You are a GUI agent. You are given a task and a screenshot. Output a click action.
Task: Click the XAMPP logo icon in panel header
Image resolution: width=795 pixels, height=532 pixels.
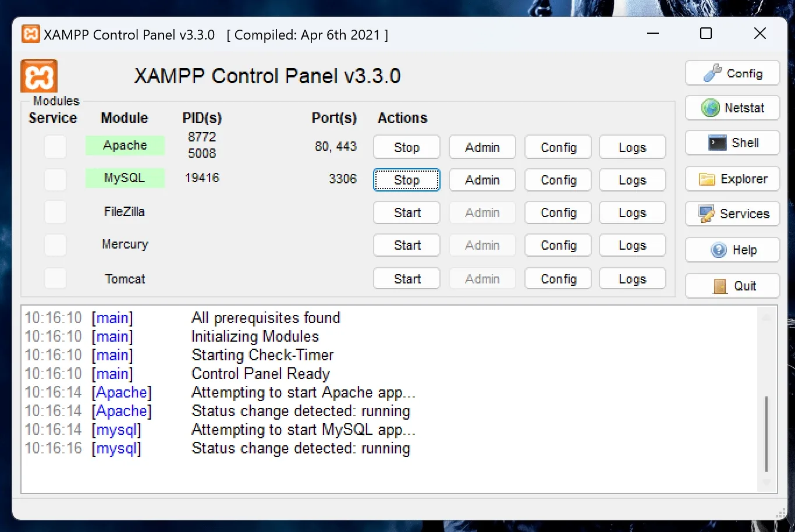[39, 76]
